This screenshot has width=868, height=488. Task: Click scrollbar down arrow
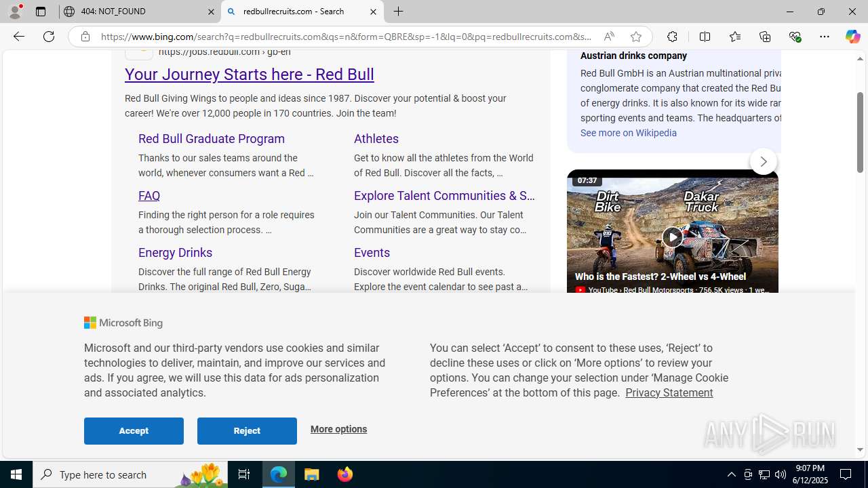[860, 449]
